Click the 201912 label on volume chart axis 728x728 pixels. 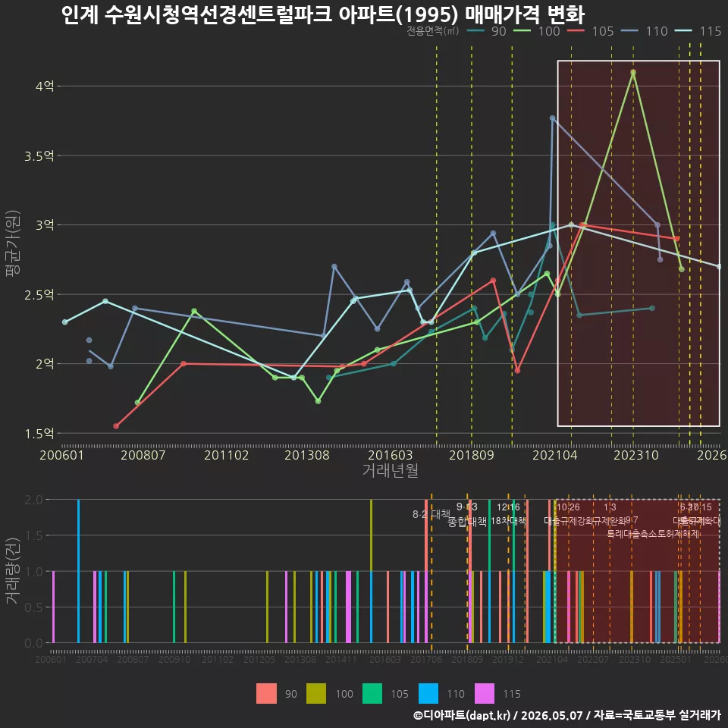(508, 659)
